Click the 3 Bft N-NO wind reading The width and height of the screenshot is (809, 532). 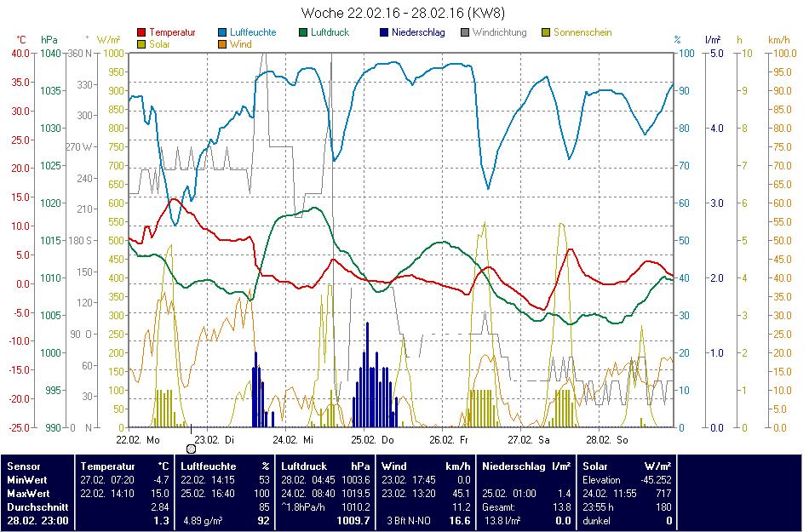click(409, 521)
